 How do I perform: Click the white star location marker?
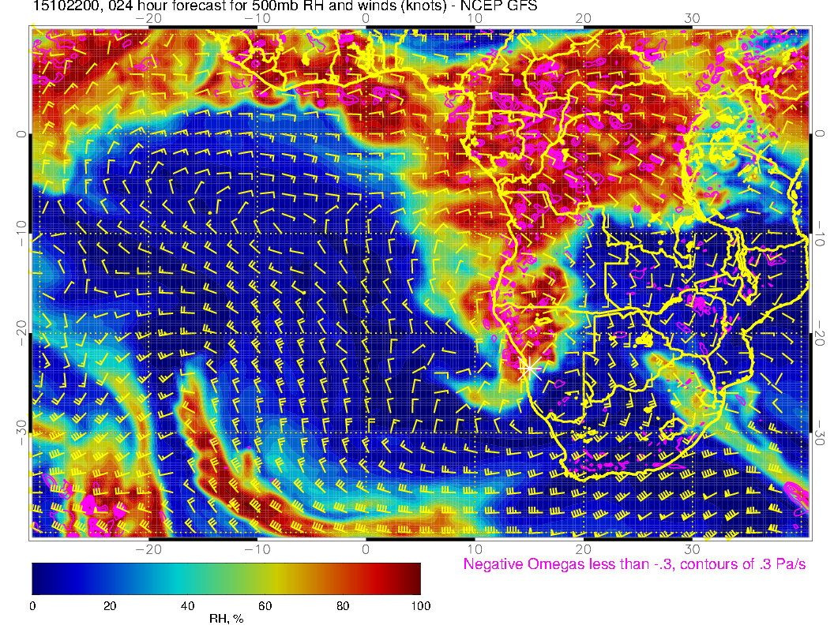coord(530,368)
